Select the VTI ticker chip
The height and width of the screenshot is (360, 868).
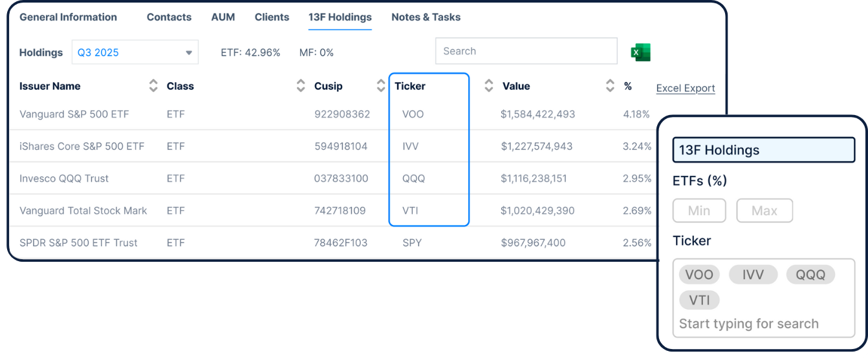point(699,300)
